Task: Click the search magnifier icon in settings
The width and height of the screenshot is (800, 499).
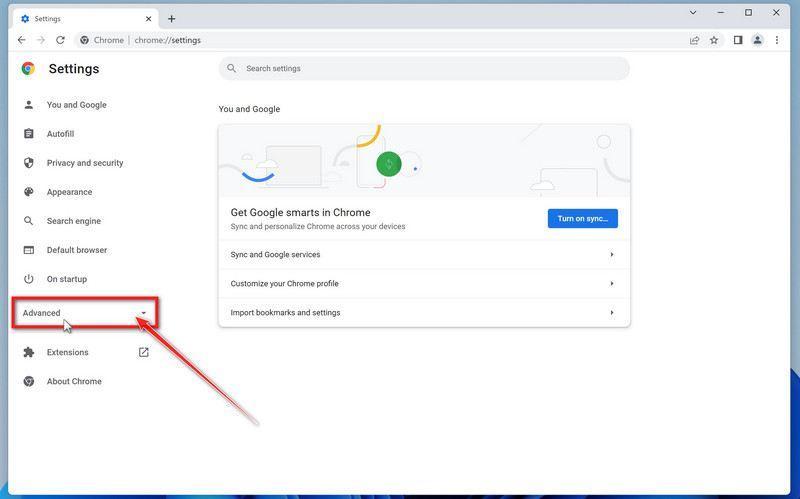Action: point(232,68)
